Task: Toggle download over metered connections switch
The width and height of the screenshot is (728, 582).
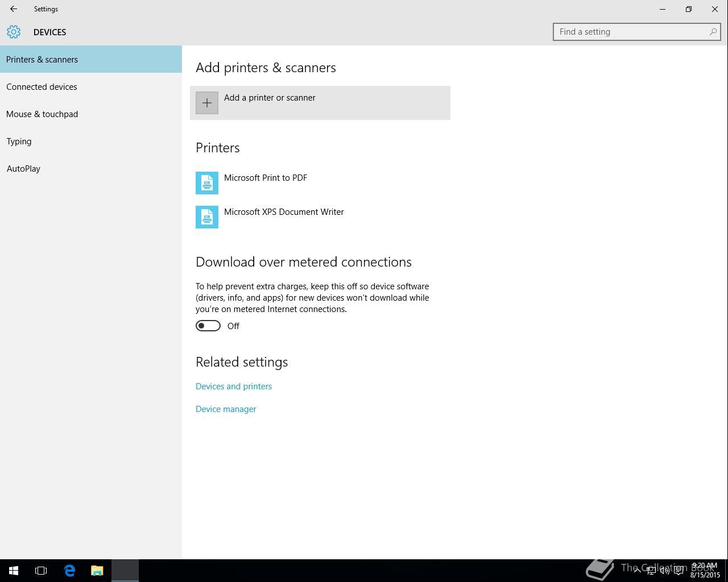Action: coord(208,326)
